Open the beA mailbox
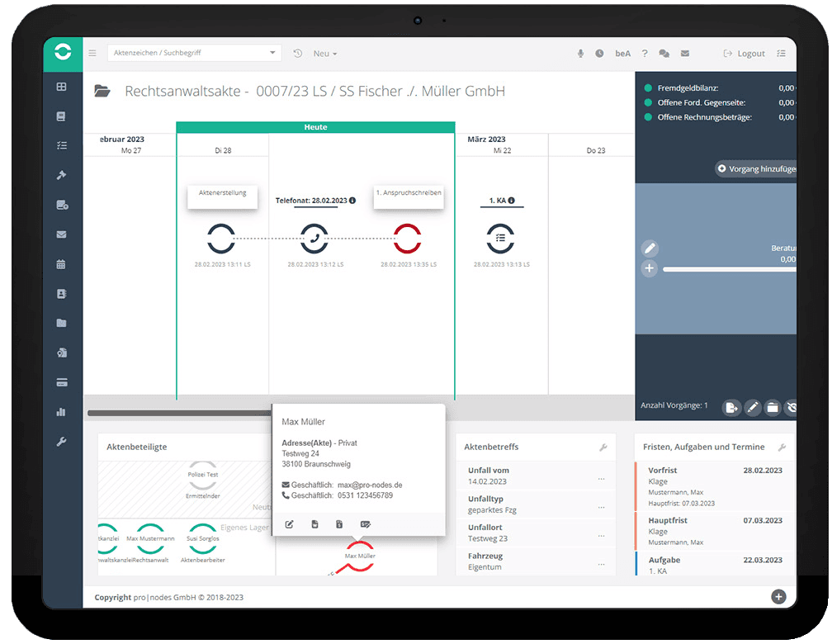This screenshot has width=837, height=644. pyautogui.click(x=622, y=54)
